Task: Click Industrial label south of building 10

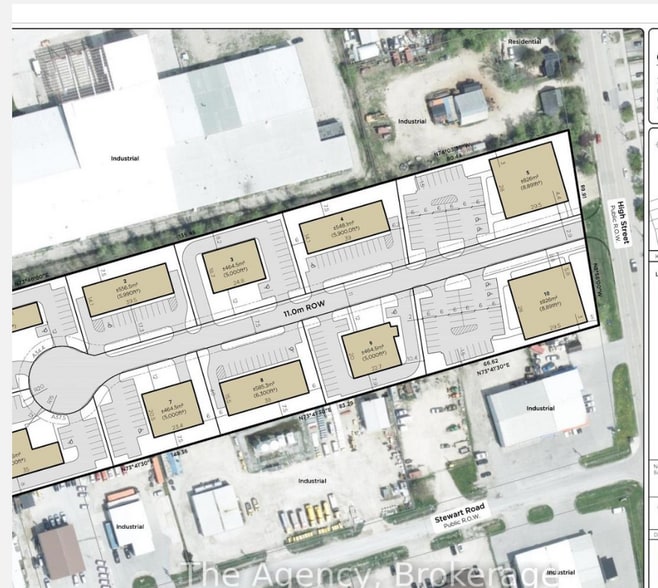Action: (x=540, y=408)
